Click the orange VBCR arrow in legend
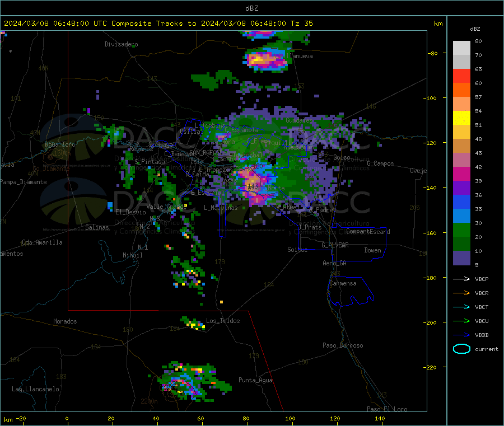This screenshot has width=504, height=426. [461, 293]
